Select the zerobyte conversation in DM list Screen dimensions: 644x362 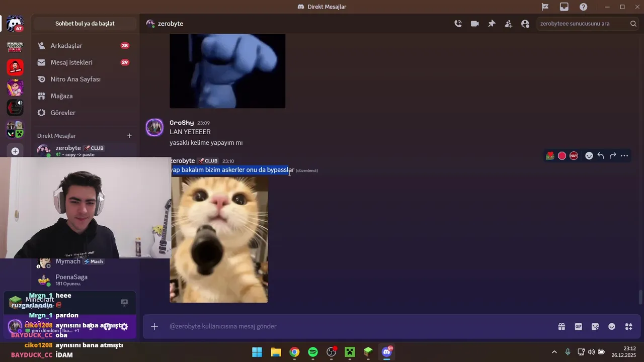pyautogui.click(x=85, y=150)
